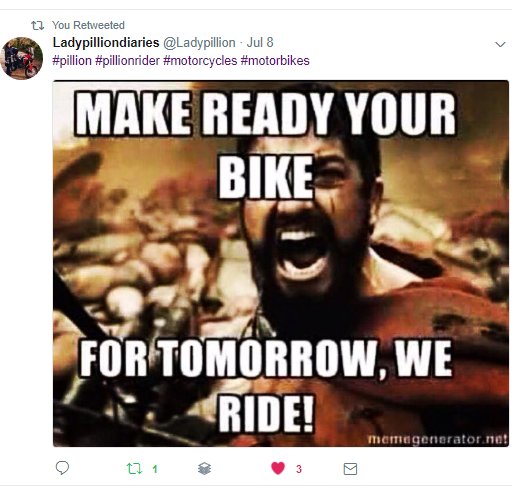Unlike the tweet via red heart icon
This screenshot has width=512, height=488.
tap(278, 468)
